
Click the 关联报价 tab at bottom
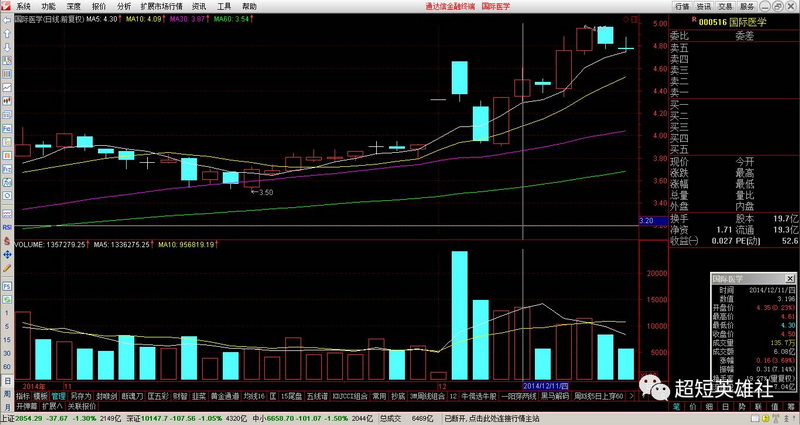pos(82,407)
